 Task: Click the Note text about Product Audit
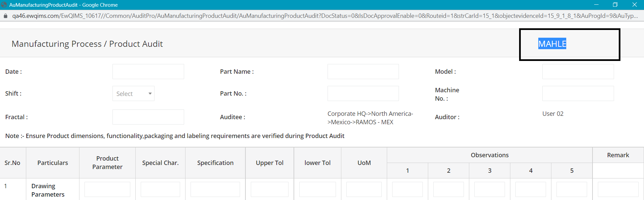pyautogui.click(x=175, y=136)
